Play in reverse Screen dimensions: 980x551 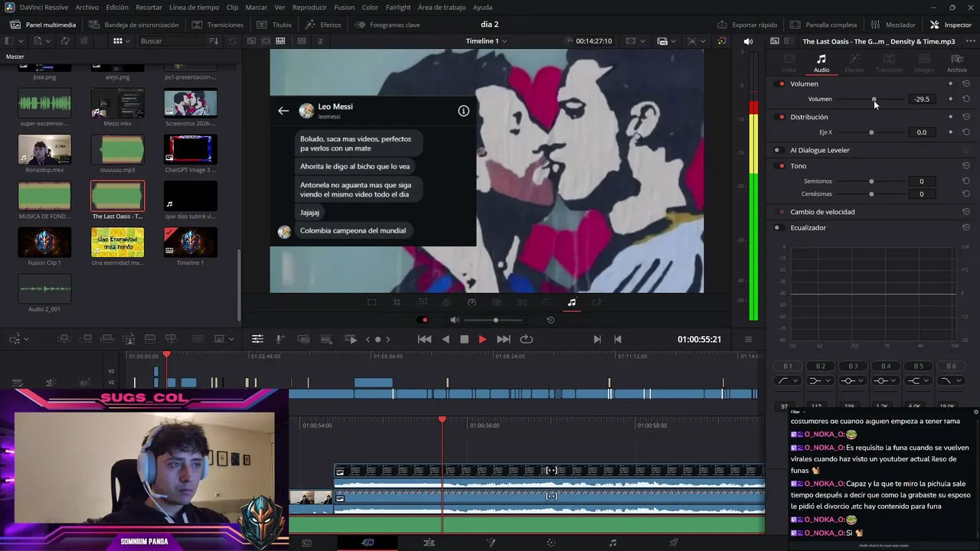click(446, 339)
